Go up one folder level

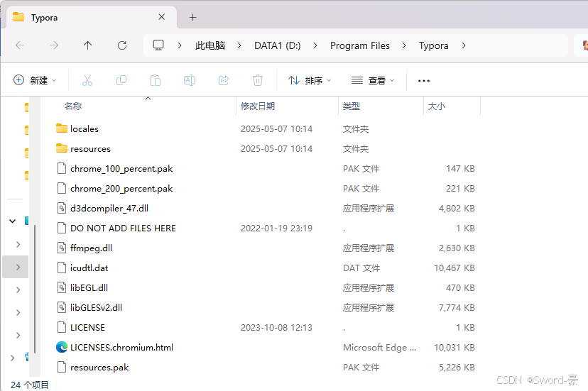click(88, 45)
